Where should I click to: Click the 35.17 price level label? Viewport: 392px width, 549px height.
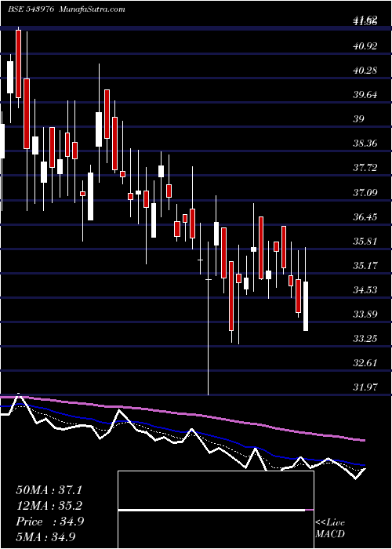[365, 266]
